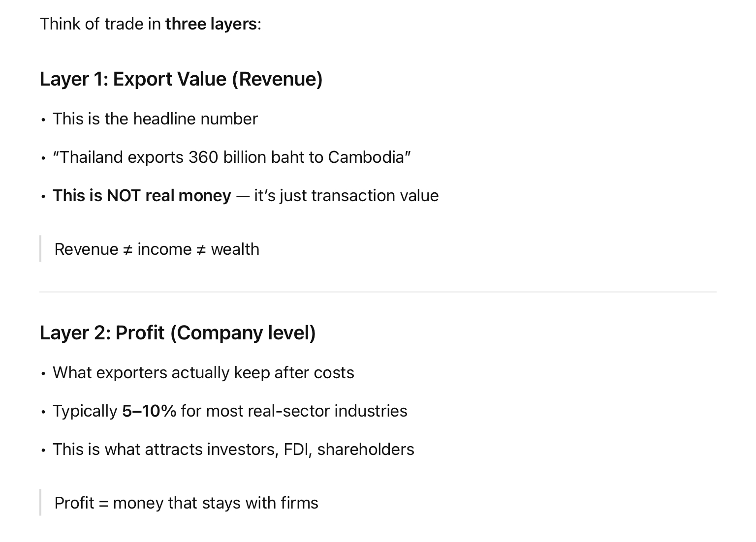Click the phrase "for most real-sector industries"
Screen dimensions: 756x542
coord(294,411)
